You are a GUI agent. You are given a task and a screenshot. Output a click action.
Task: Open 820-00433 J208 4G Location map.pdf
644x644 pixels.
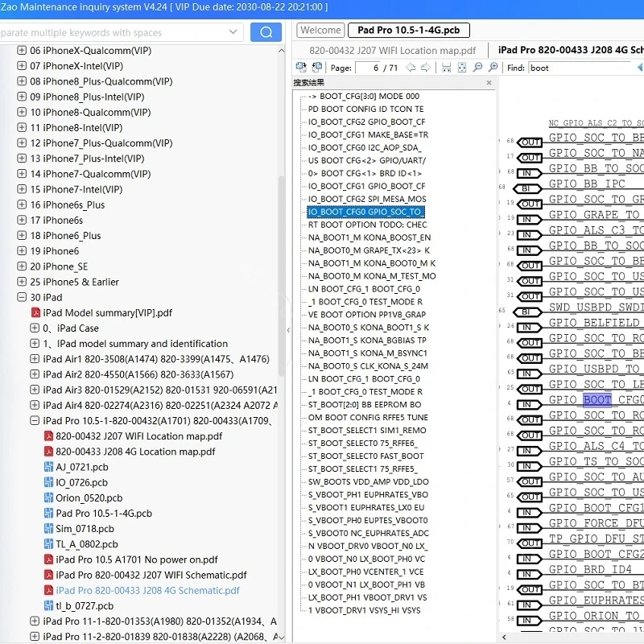pos(135,452)
